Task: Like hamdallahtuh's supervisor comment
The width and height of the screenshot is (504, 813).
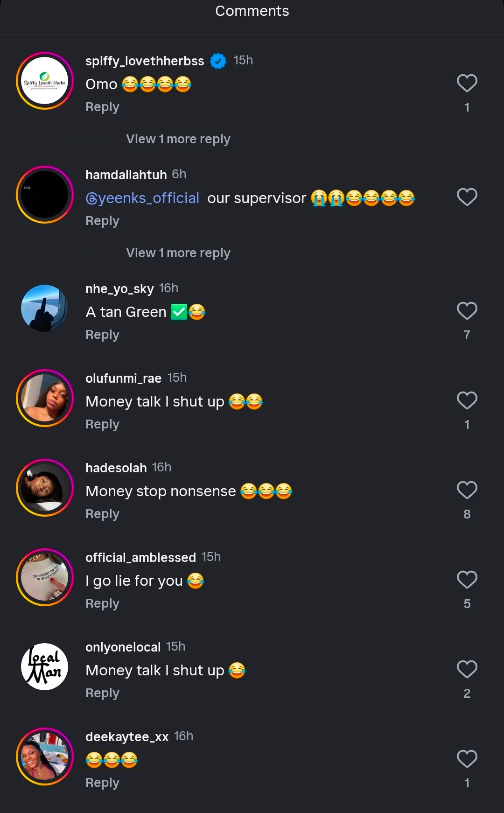Action: click(467, 197)
